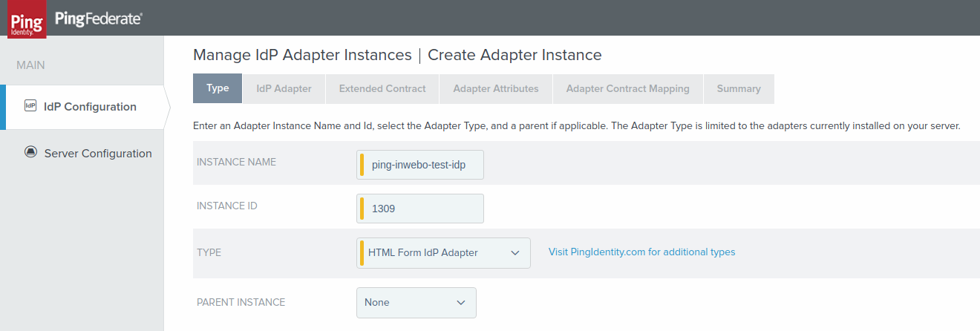Image resolution: width=980 pixels, height=331 pixels.
Task: Visit PingIdentity.com for additional types link
Action: [x=641, y=252]
